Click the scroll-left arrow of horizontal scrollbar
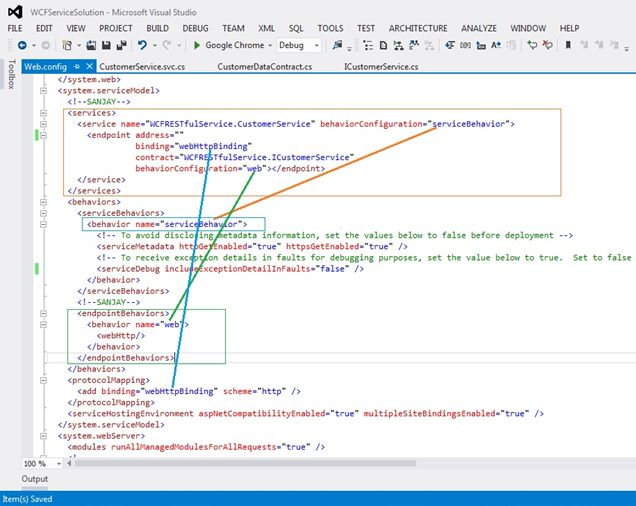This screenshot has width=636, height=506. pyautogui.click(x=69, y=463)
